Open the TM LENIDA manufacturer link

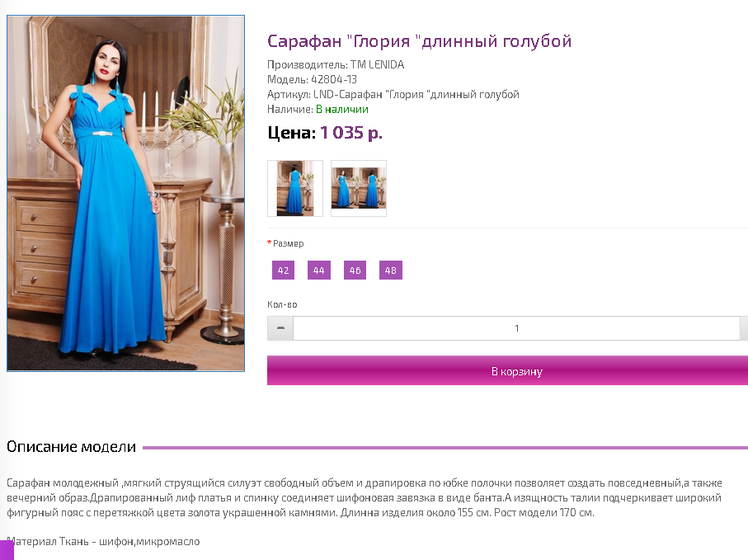click(x=378, y=64)
